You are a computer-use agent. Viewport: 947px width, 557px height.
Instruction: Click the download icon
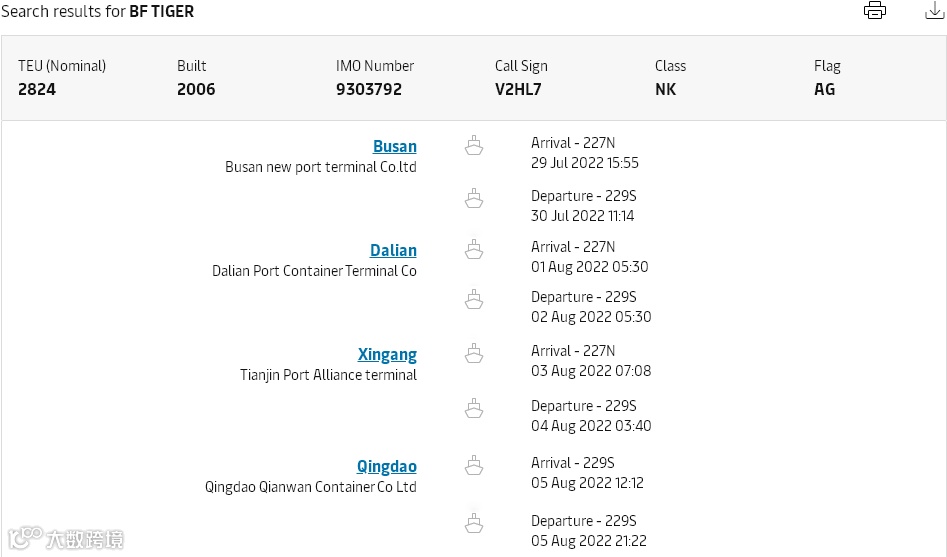coord(934,11)
